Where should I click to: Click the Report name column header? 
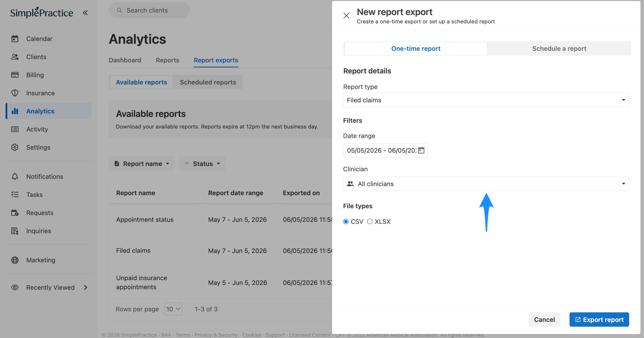pos(136,193)
